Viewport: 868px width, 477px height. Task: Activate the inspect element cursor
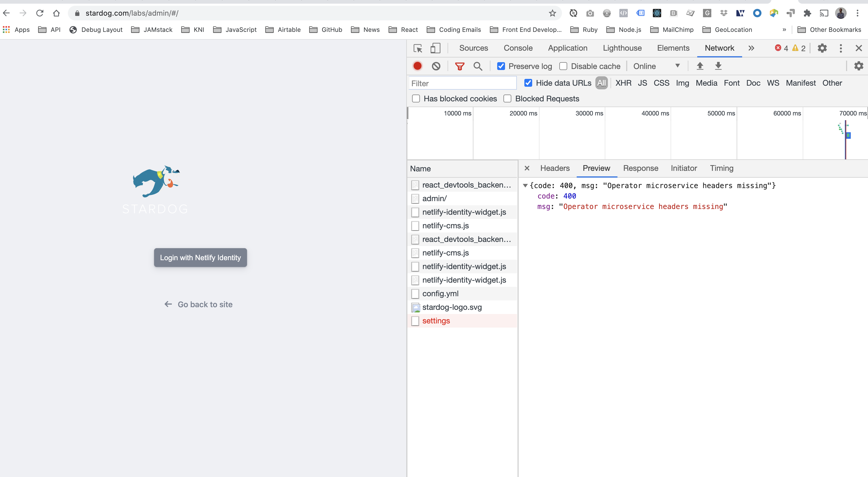tap(418, 48)
